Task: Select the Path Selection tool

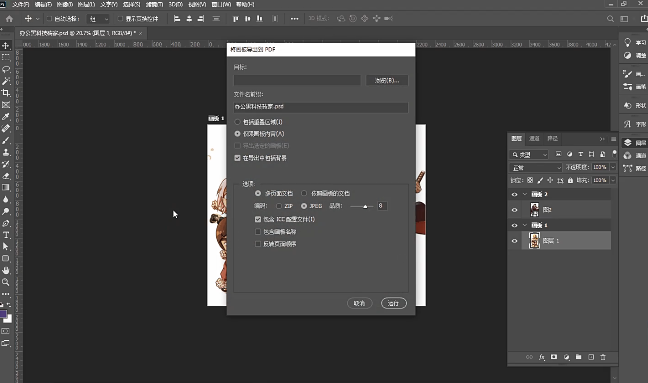Action: click(6, 247)
